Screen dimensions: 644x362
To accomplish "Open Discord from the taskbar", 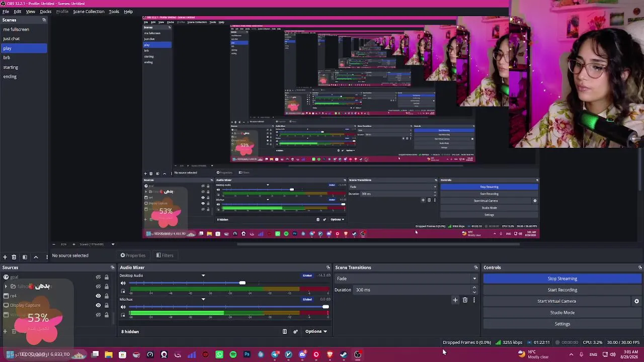I will tap(302, 354).
